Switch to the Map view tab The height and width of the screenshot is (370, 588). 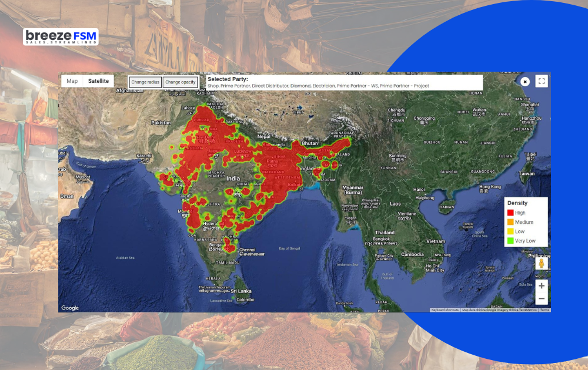[72, 81]
